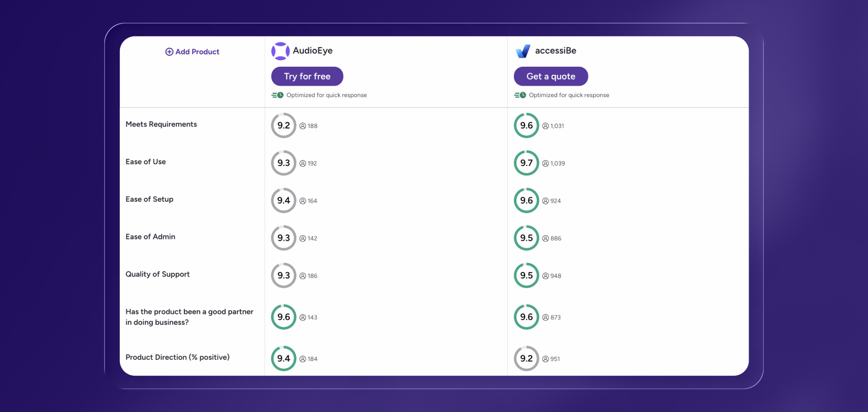
Task: Click the Try for free button
Action: tap(307, 76)
